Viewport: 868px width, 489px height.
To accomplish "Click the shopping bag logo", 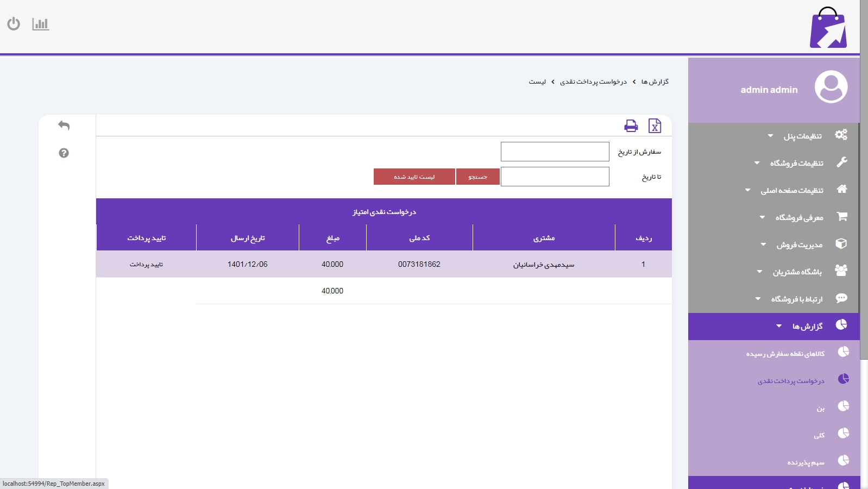I will pos(828,28).
